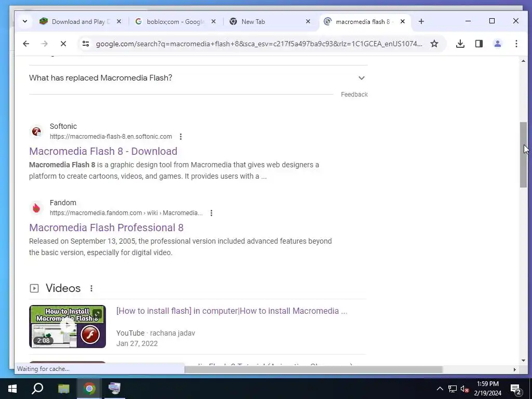Play the 'How to Install Macromedia Flash 8' thumbnail
This screenshot has height=399, width=532.
pos(68,326)
